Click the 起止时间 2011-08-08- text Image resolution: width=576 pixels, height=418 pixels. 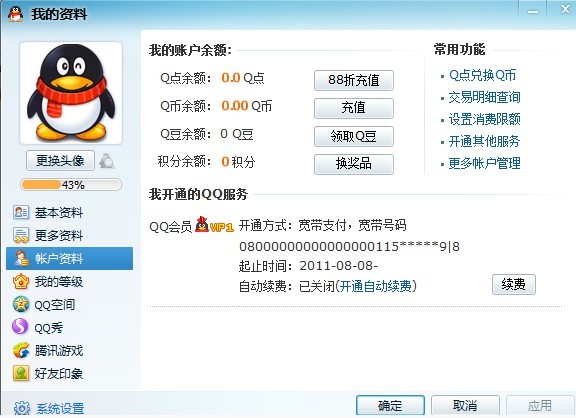[x=308, y=266]
